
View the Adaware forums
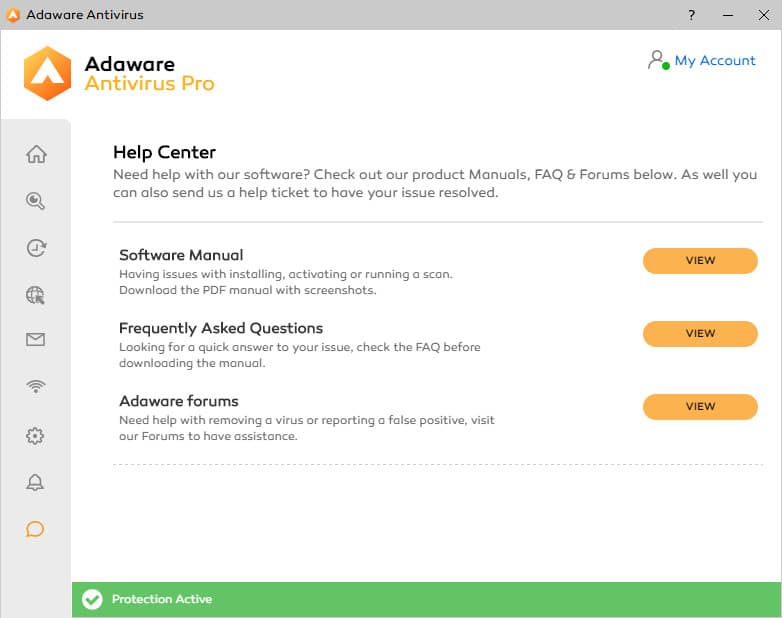click(x=700, y=407)
